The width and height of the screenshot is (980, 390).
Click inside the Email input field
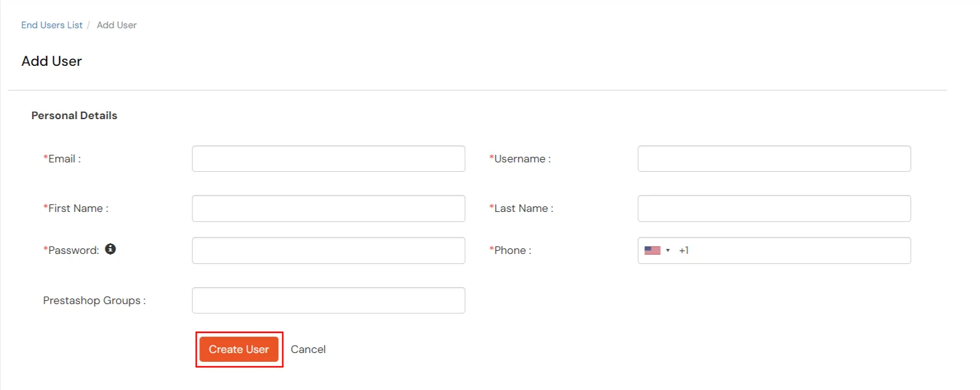pyautogui.click(x=328, y=158)
